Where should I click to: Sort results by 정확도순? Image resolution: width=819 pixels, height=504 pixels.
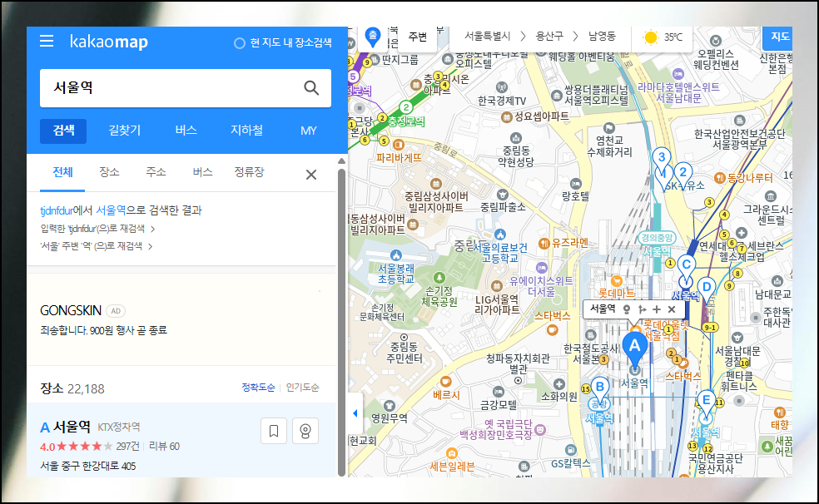pos(258,388)
